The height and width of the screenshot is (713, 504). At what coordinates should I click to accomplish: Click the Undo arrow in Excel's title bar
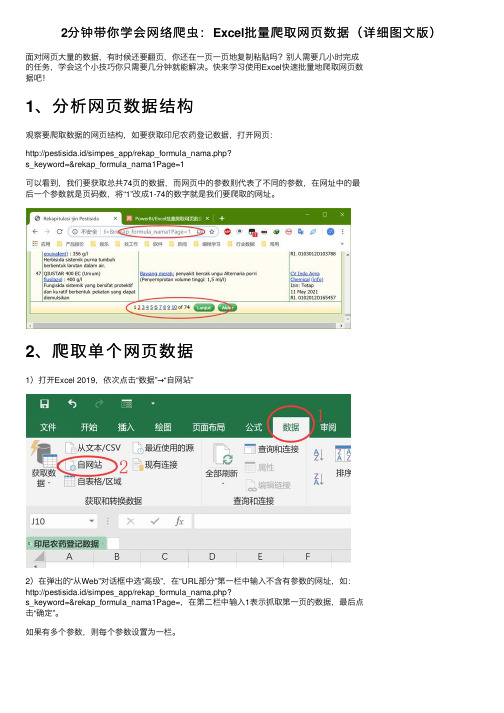[x=72, y=403]
